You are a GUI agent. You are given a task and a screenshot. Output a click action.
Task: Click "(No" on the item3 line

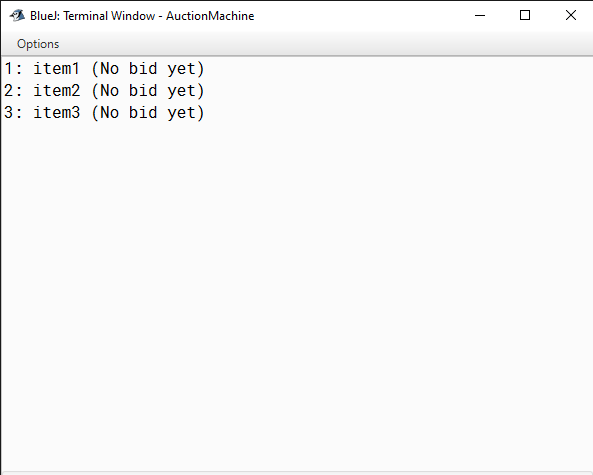[x=105, y=113]
